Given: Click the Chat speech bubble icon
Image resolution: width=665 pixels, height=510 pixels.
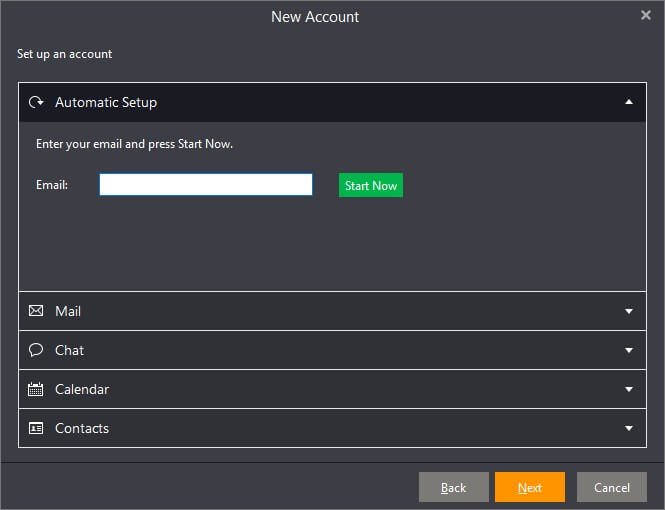Looking at the screenshot, I should click(x=36, y=350).
